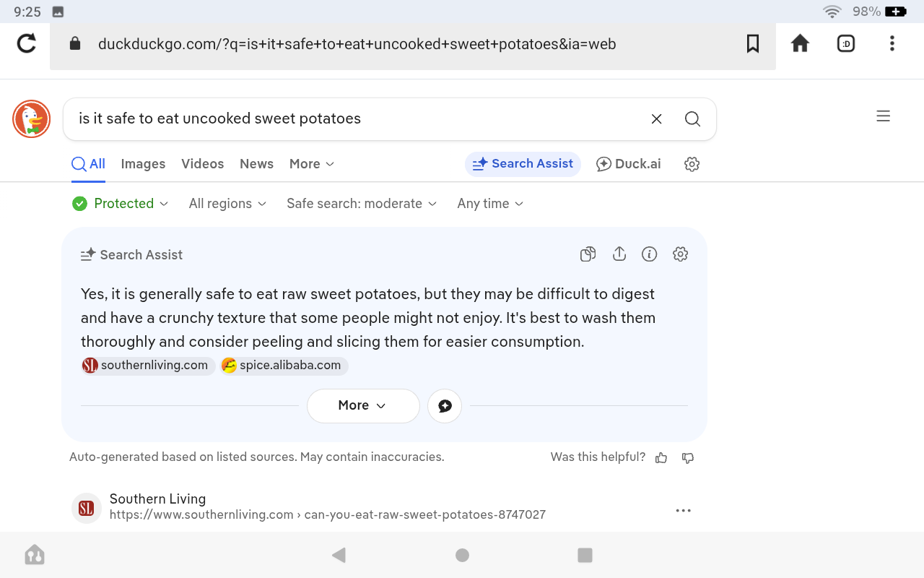Open the tab switcher

point(846,44)
